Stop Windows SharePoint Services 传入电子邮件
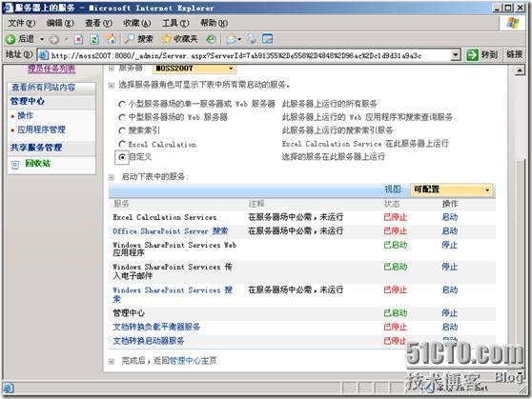The width and height of the screenshot is (532, 399). coord(450,268)
